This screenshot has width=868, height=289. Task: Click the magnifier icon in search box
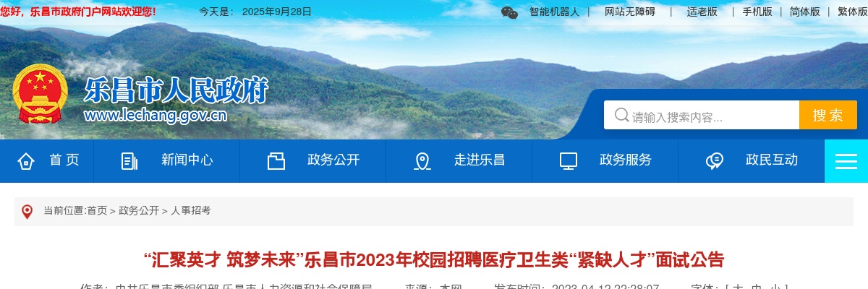click(621, 116)
